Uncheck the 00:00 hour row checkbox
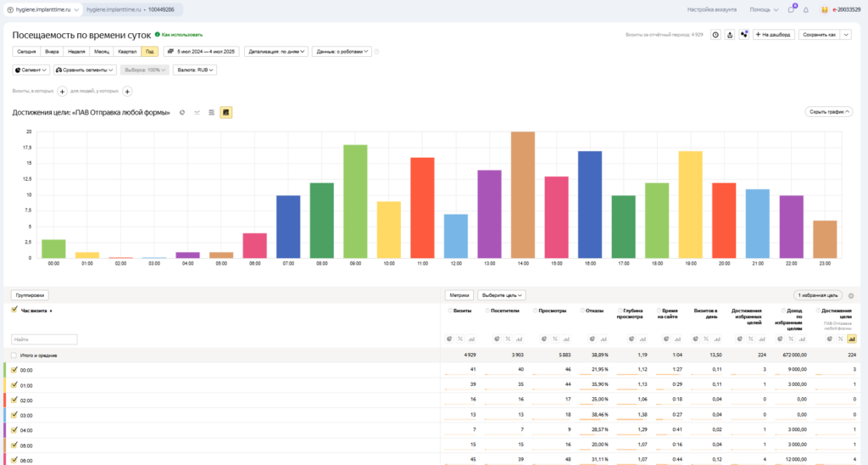The height and width of the screenshot is (465, 868). coord(14,370)
